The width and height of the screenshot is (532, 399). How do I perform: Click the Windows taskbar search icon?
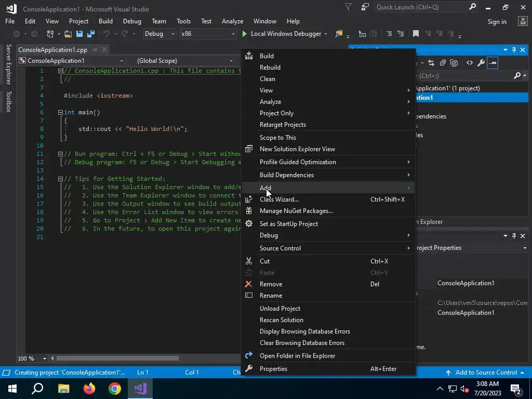click(37, 389)
